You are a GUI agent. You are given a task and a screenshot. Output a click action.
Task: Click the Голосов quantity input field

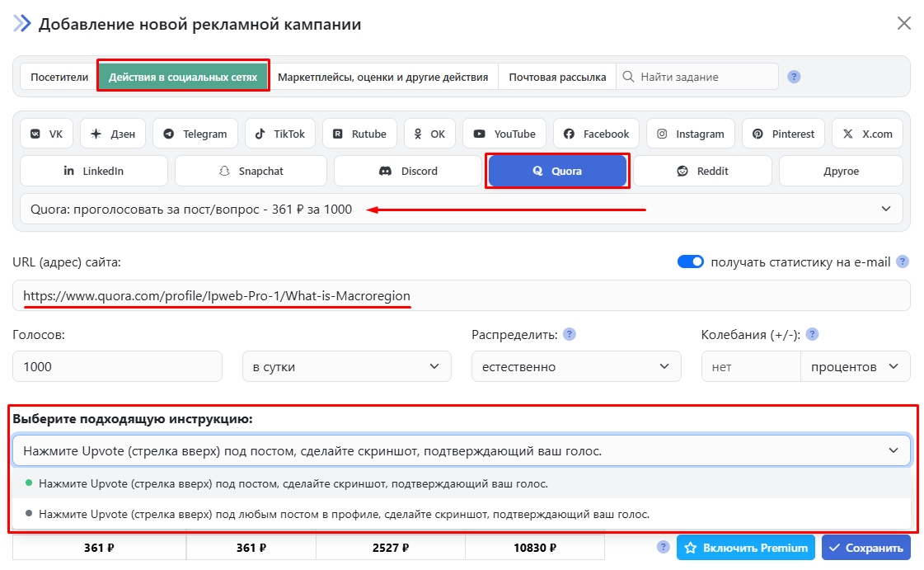[117, 367]
